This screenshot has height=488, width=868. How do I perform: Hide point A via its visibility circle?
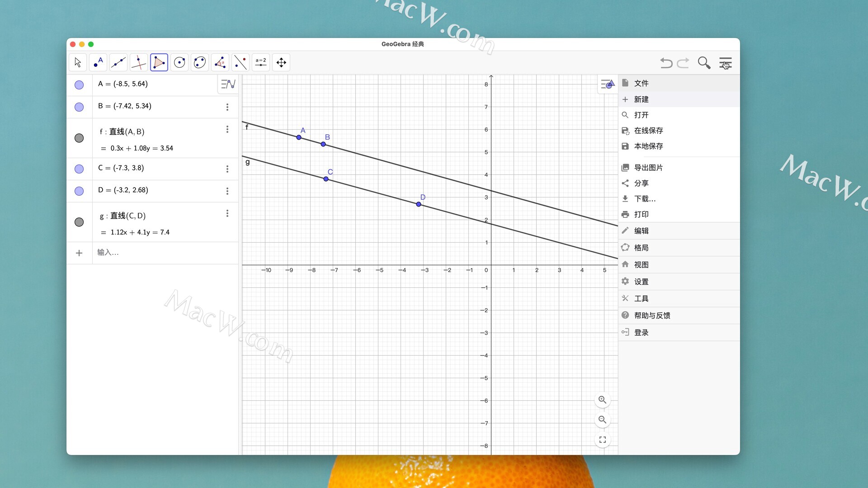click(x=79, y=85)
